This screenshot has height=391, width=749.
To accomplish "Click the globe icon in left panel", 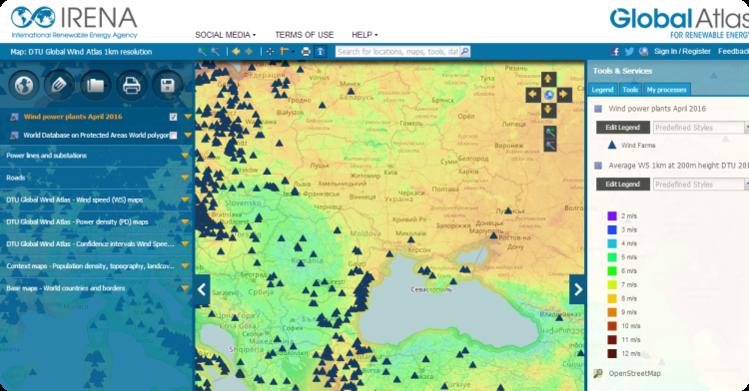I will 23,85.
